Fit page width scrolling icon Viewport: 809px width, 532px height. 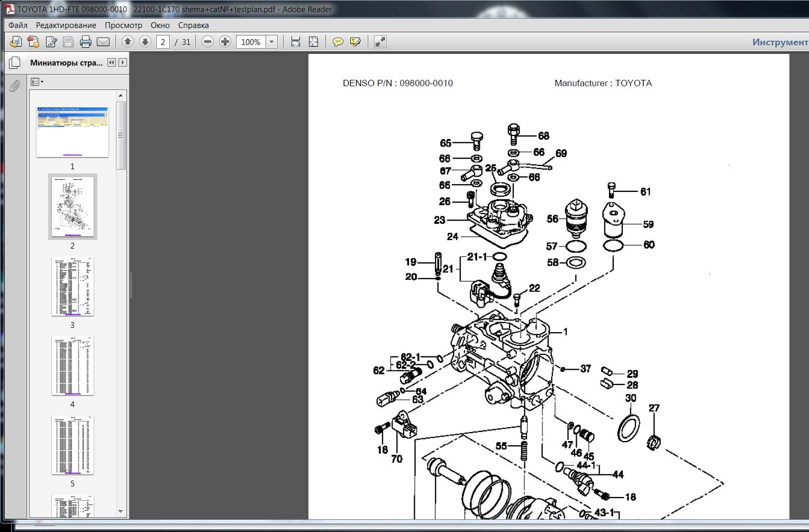pyautogui.click(x=296, y=42)
